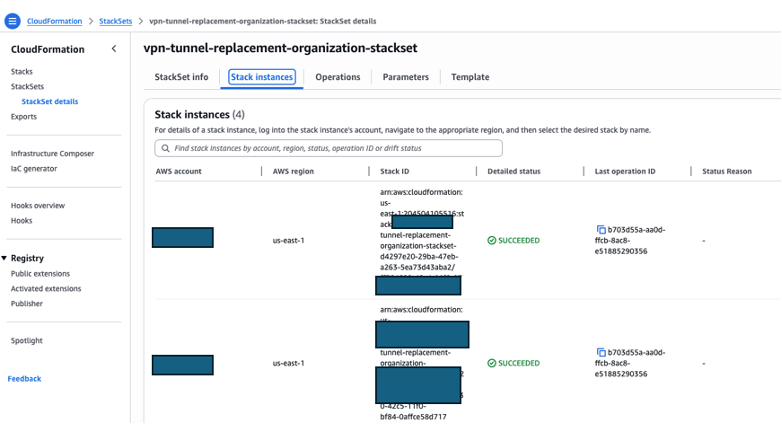This screenshot has width=782, height=424.
Task: Select StackSet details in sidebar
Action: tap(50, 101)
